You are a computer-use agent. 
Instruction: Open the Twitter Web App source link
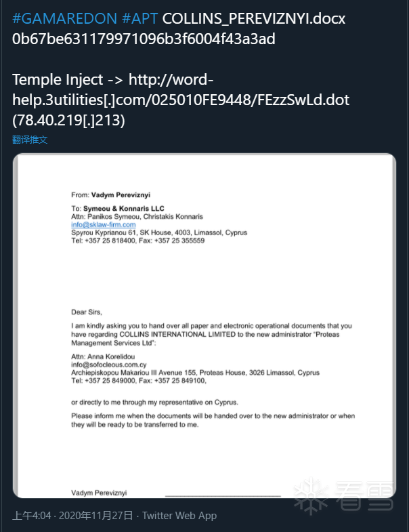[179, 516]
